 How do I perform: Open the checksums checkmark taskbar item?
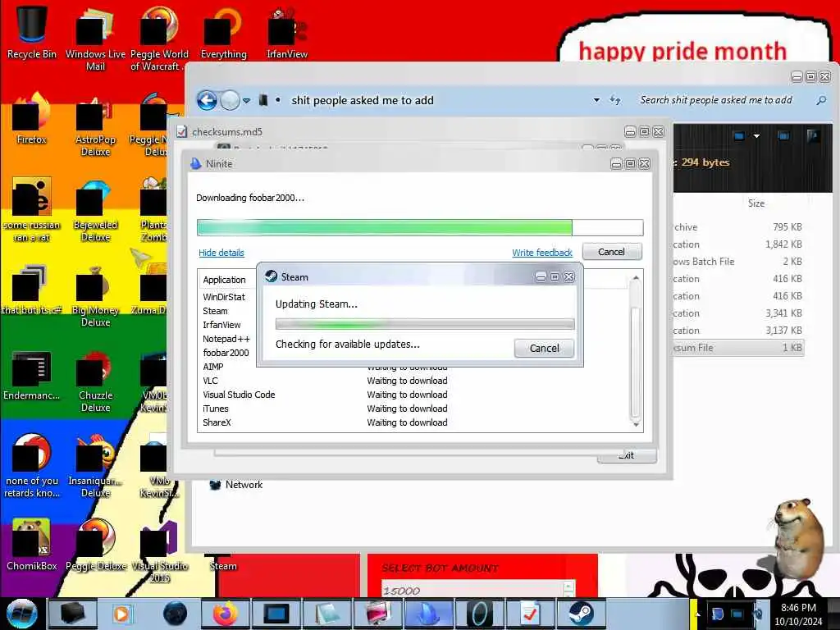(531, 614)
